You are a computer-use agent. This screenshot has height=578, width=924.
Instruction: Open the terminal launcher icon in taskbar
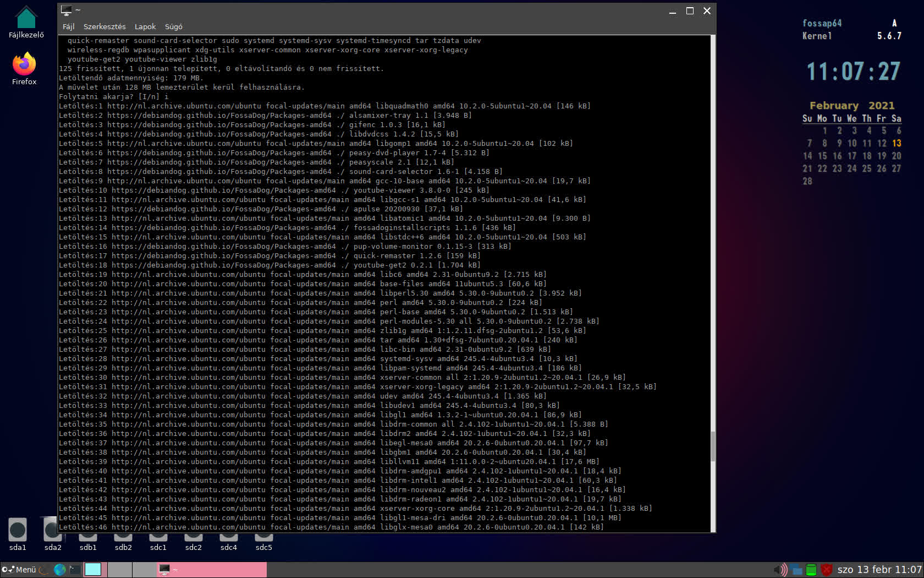[x=75, y=570]
